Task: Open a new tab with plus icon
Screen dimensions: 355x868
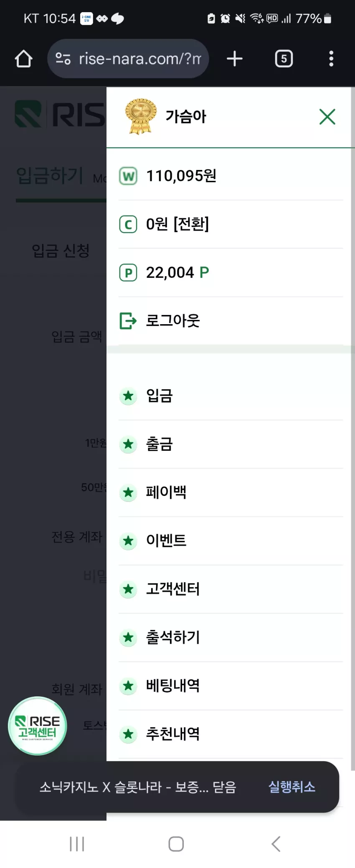Action: 235,58
